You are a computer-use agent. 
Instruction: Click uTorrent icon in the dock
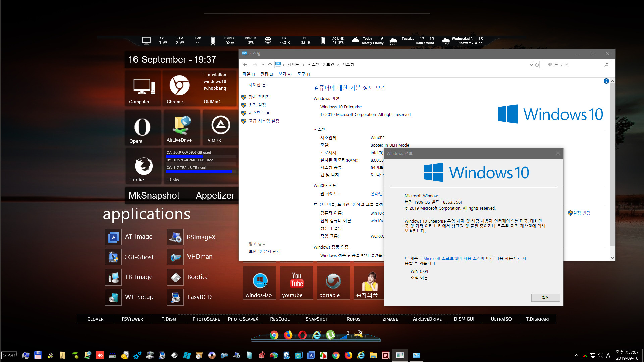pos(330,335)
